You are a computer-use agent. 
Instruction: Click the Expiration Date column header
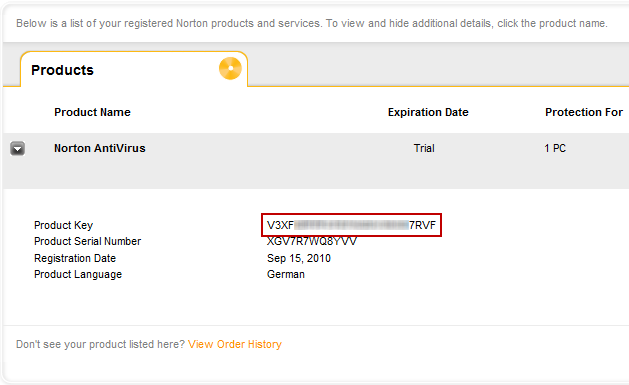[428, 112]
